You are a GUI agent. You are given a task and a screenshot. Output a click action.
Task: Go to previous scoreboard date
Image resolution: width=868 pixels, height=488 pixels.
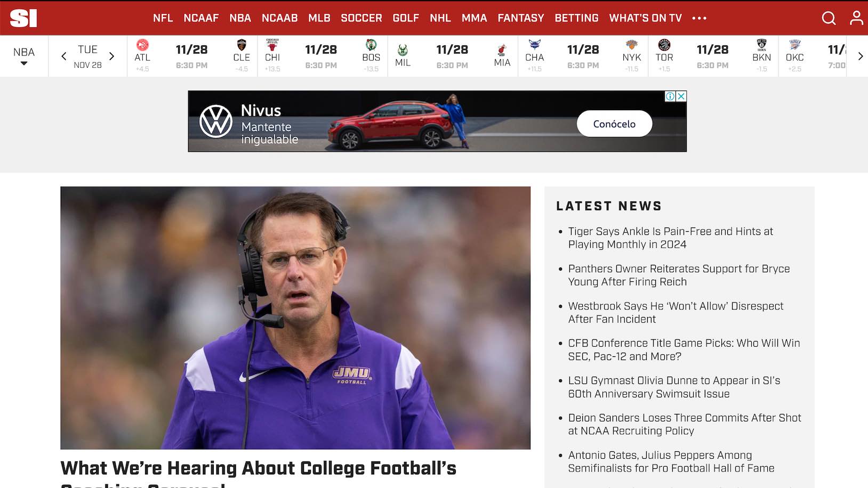pyautogui.click(x=64, y=56)
